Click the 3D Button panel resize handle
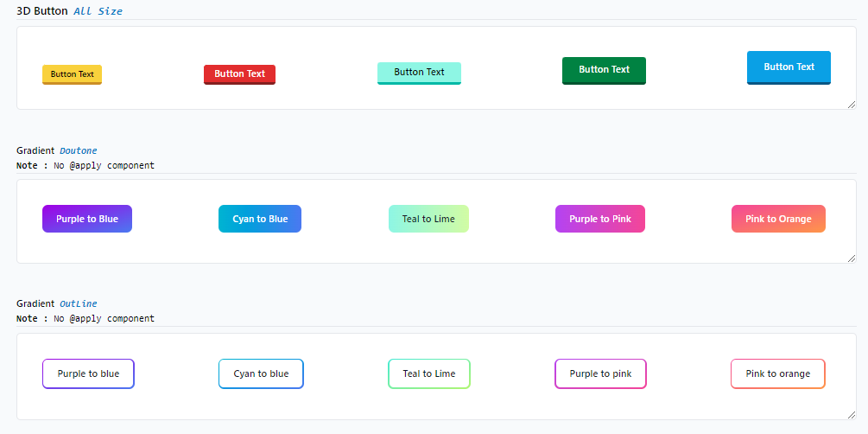868x434 pixels. point(852,105)
